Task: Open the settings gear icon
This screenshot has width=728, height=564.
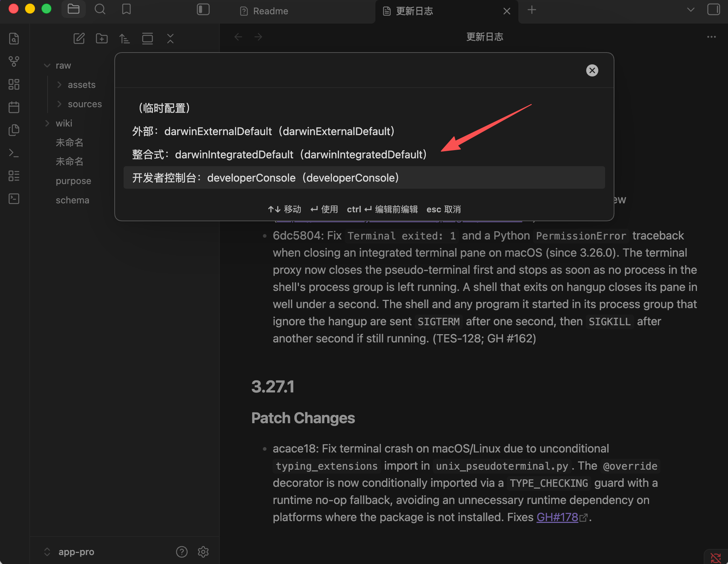Action: [x=203, y=552]
